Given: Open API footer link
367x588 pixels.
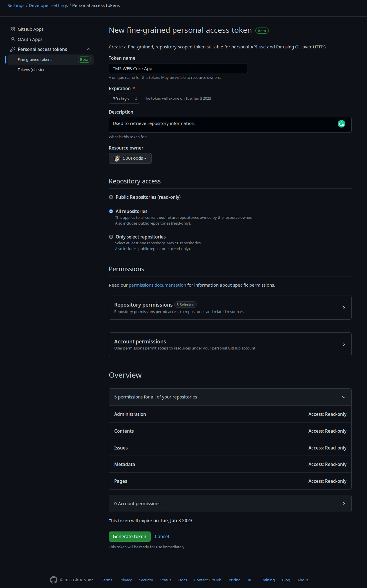Looking at the screenshot, I should (251, 580).
